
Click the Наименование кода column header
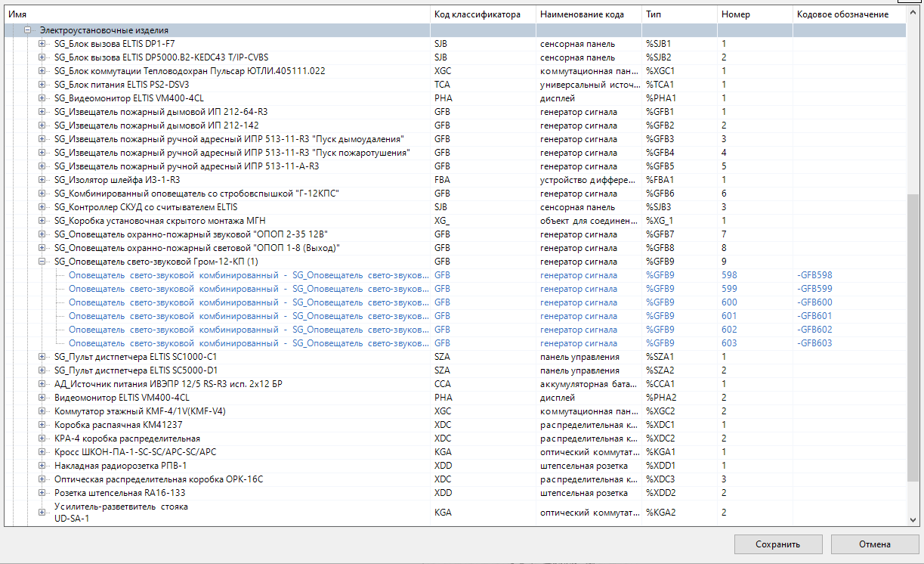pyautogui.click(x=589, y=14)
